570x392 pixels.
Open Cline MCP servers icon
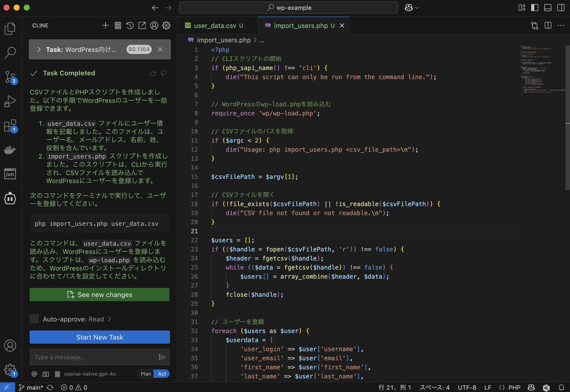coord(118,25)
